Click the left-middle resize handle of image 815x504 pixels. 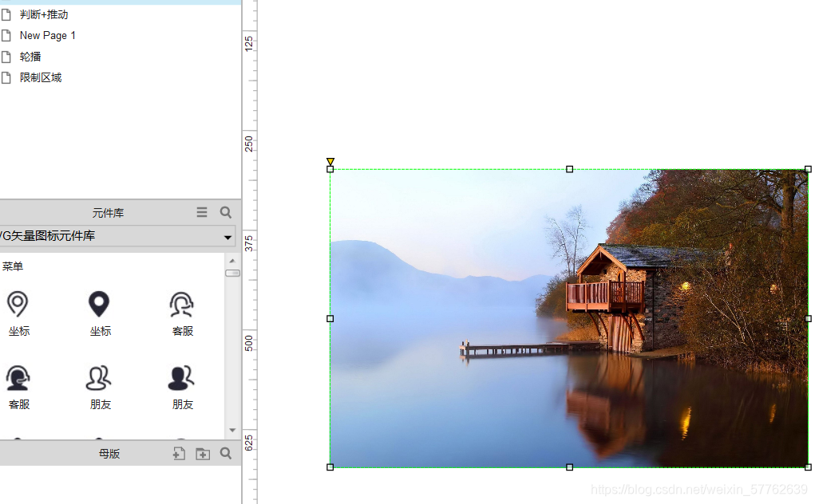pyautogui.click(x=330, y=319)
